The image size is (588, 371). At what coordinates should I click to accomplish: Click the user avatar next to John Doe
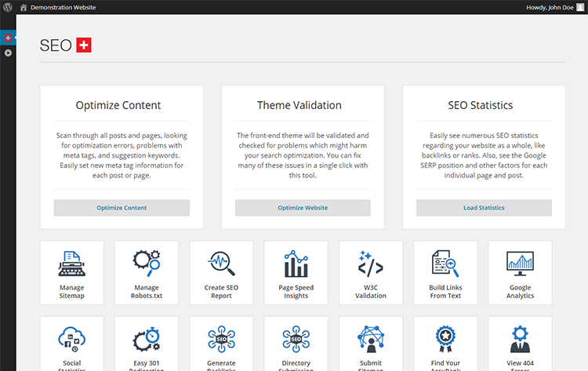point(580,8)
